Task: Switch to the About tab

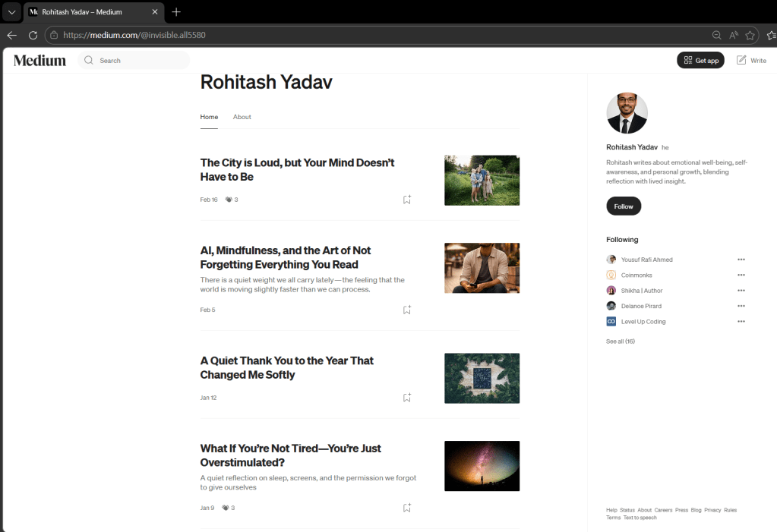Action: coord(242,117)
